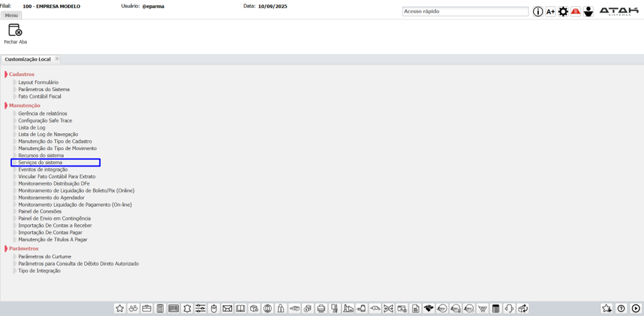Open Serviços do sistema
This screenshot has width=644, height=316.
point(40,163)
